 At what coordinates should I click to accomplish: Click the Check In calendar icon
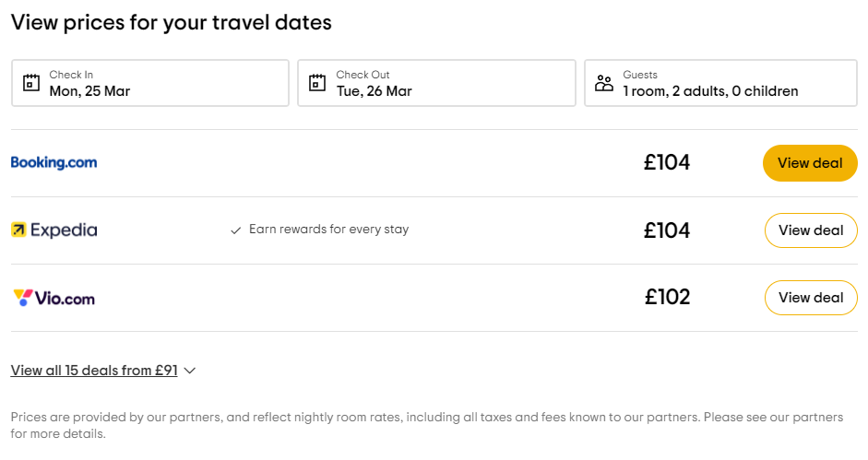(x=31, y=83)
